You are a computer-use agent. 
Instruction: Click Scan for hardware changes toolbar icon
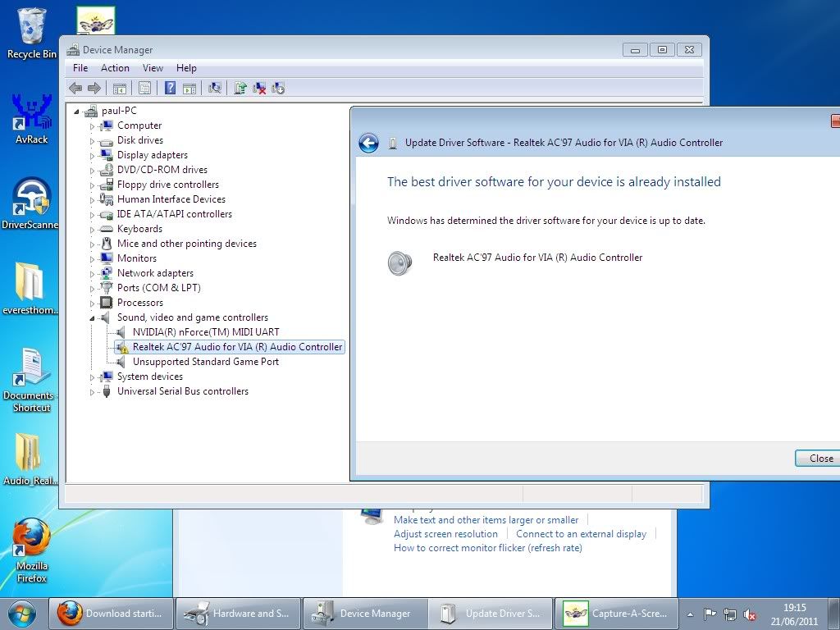215,88
